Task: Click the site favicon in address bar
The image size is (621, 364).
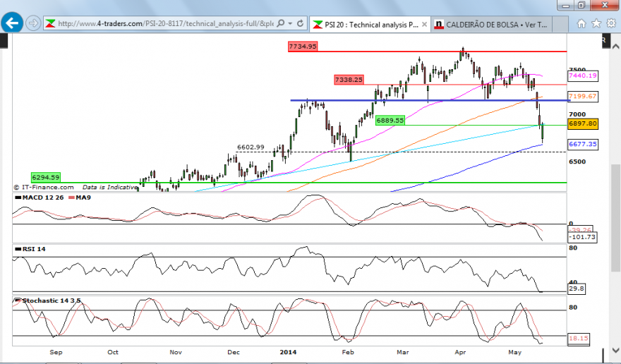Action: click(50, 24)
